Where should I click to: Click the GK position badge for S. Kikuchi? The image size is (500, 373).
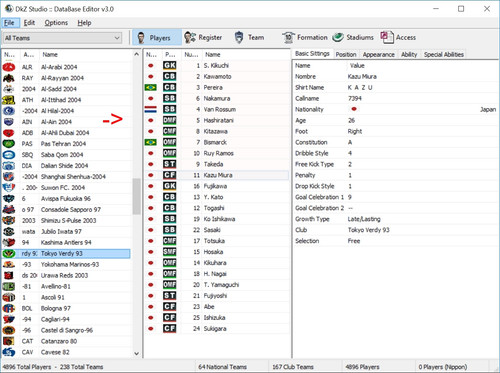(x=170, y=66)
